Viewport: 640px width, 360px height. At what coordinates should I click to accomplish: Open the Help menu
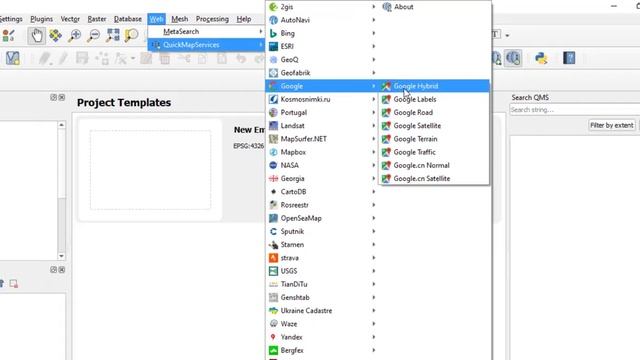click(x=244, y=19)
